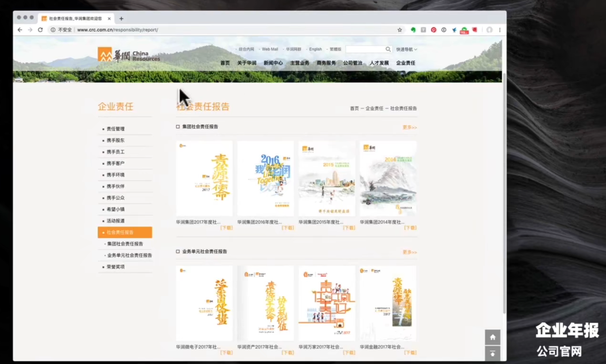Select 携手环境 in the sidebar
The image size is (606, 364).
[x=115, y=175]
